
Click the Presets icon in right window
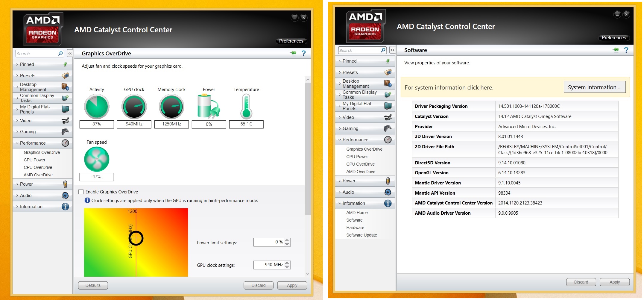point(388,72)
